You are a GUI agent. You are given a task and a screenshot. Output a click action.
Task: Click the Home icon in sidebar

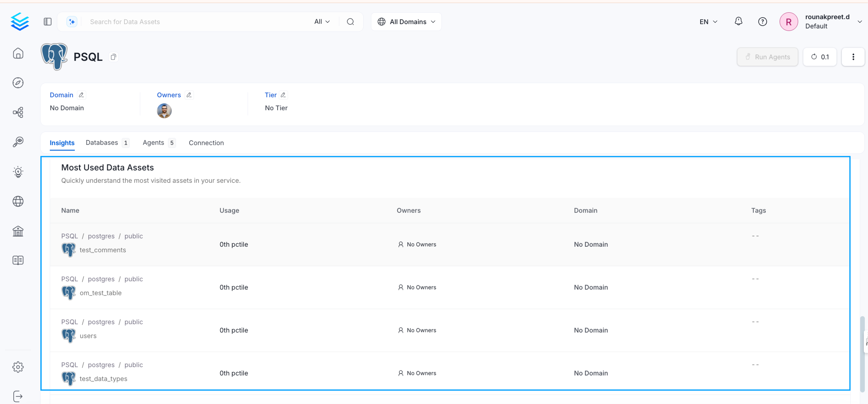tap(18, 53)
